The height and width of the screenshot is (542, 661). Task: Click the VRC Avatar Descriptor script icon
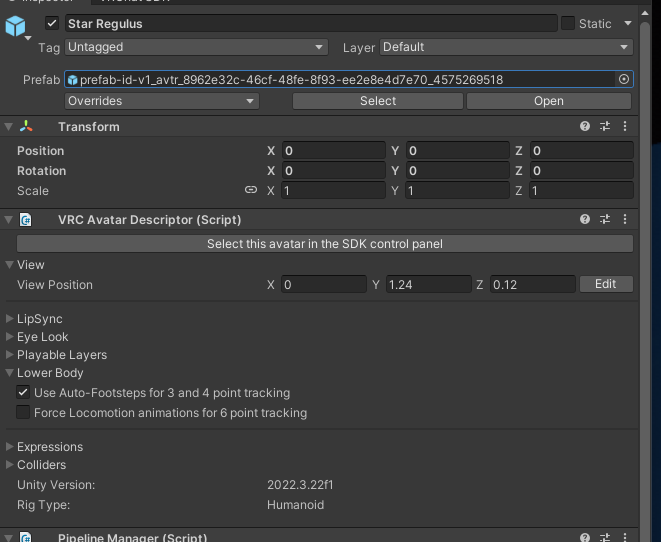26,220
